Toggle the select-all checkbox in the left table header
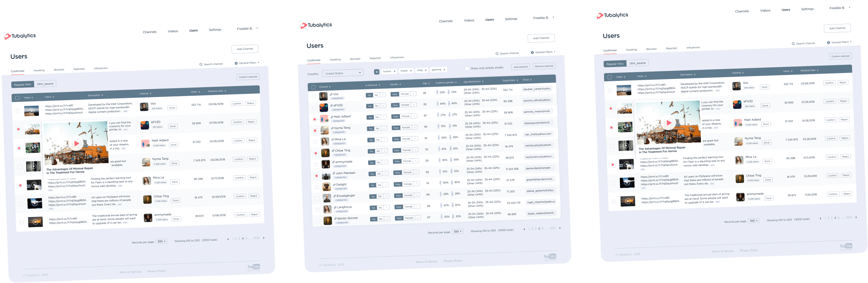Image resolution: width=868 pixels, height=283 pixels. pos(17,98)
